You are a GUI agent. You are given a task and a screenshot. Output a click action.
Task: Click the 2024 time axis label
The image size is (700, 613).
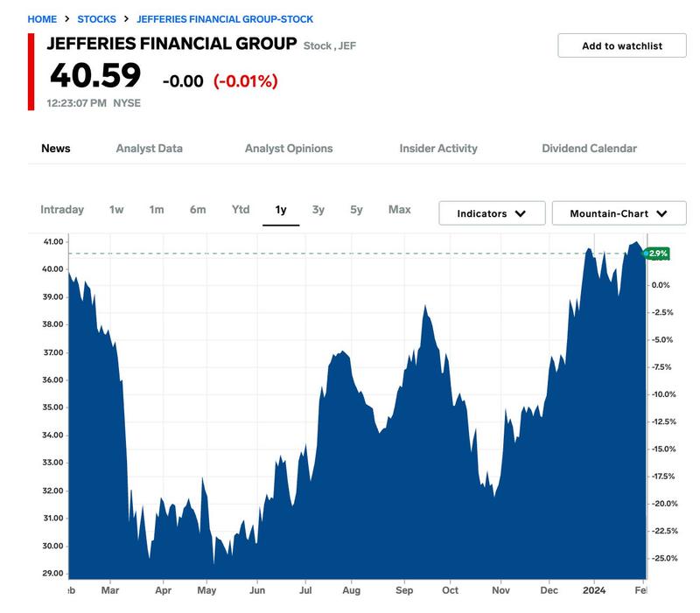[x=594, y=590]
